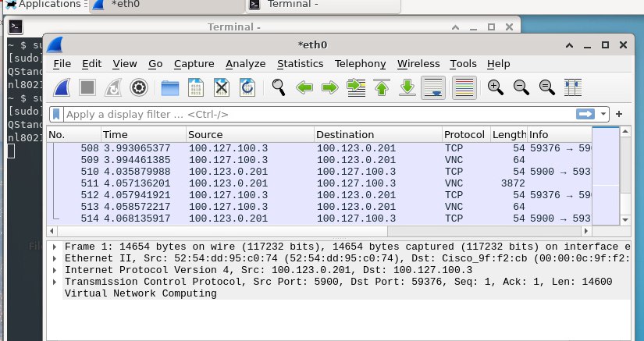Click packet list horizontal scrollbar left arrow
Screen dimensions: 644x341
pyautogui.click(x=52, y=231)
